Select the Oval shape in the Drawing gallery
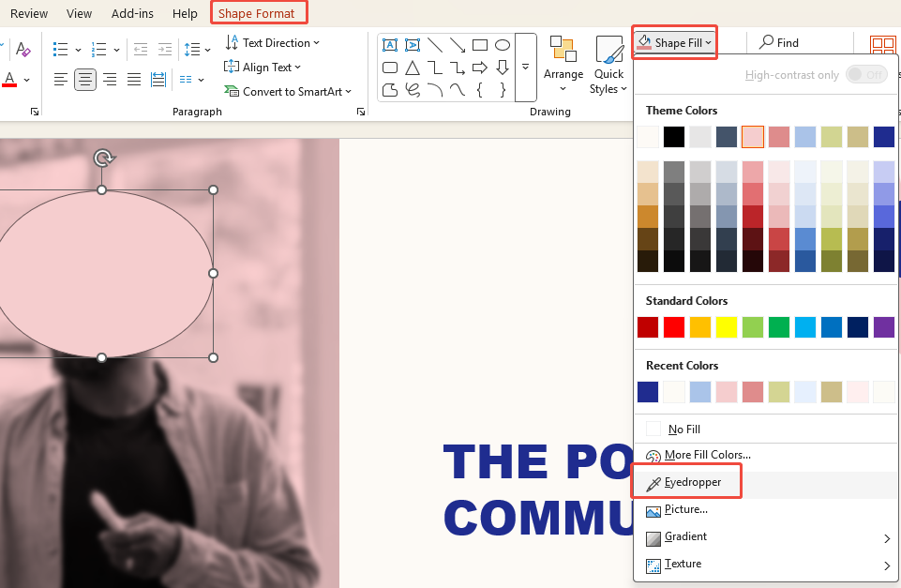Image resolution: width=901 pixels, height=588 pixels. [503, 45]
